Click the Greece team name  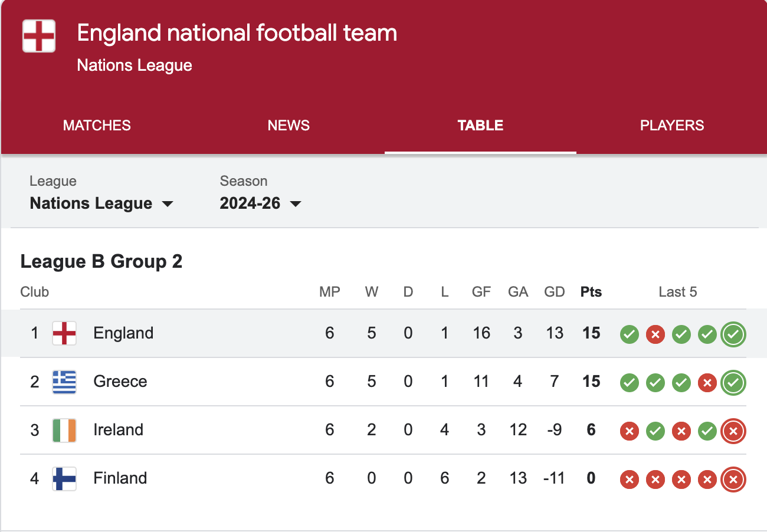[x=120, y=382]
